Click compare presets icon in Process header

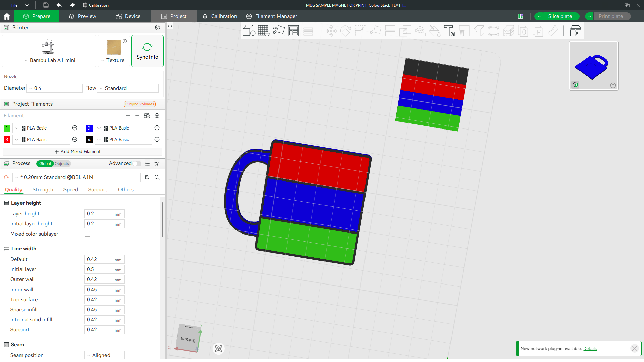pyautogui.click(x=157, y=164)
